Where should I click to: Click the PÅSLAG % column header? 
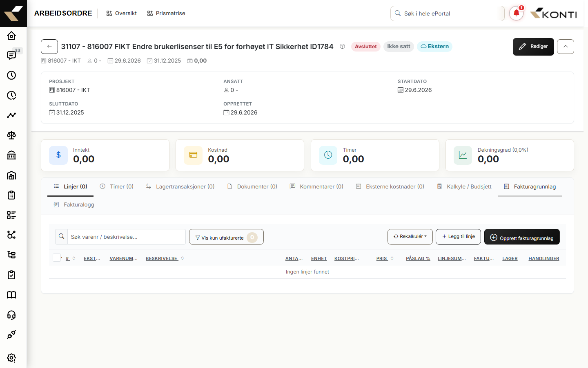[x=418, y=258]
